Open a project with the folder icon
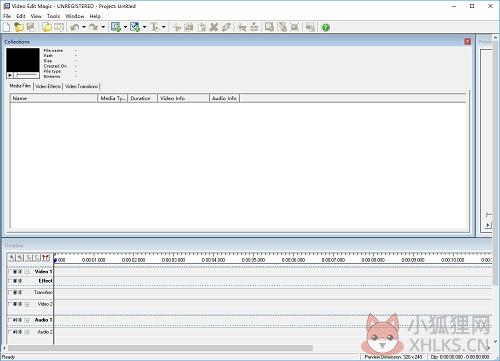Viewport: 500px width, 361px height. (19, 27)
